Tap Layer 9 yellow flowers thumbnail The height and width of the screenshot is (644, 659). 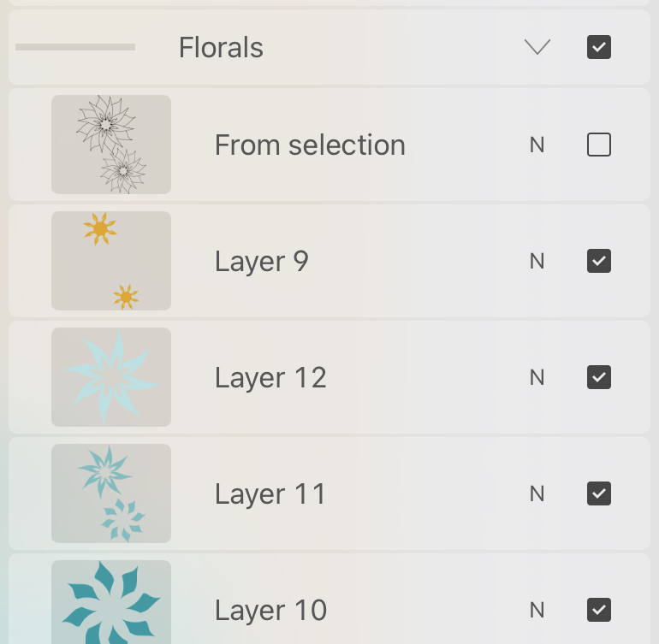coord(111,261)
